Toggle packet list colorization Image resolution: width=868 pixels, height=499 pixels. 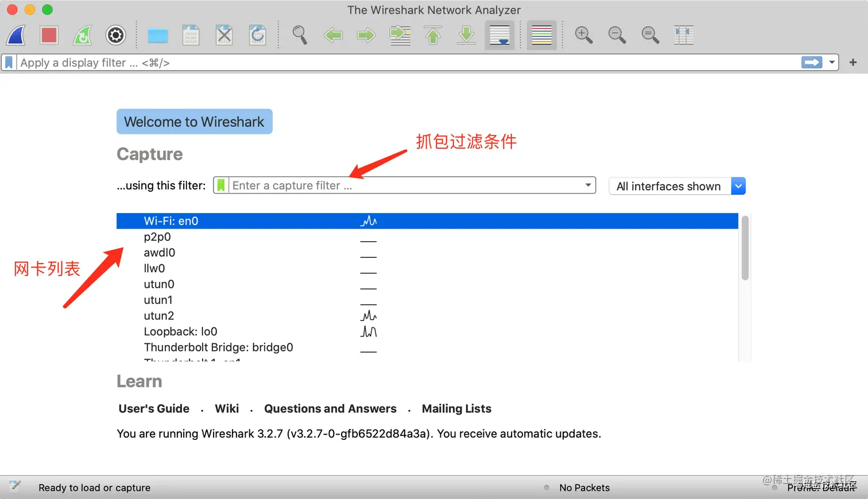pos(542,36)
